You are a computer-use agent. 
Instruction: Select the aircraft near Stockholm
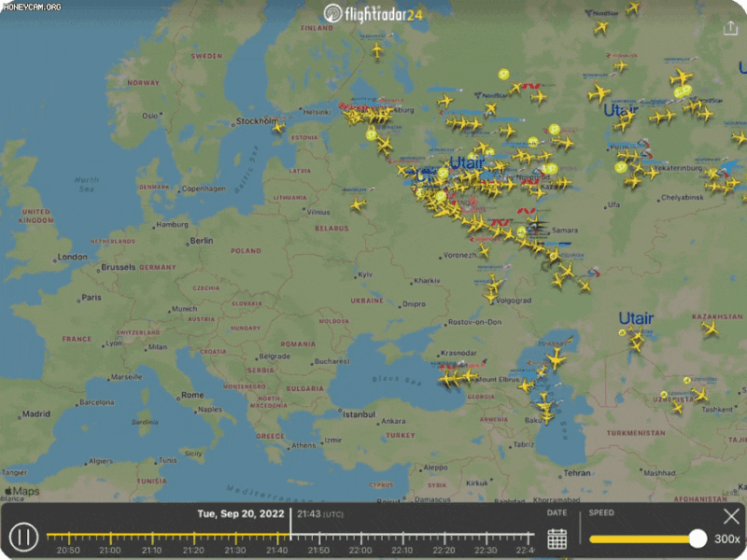pos(279,127)
